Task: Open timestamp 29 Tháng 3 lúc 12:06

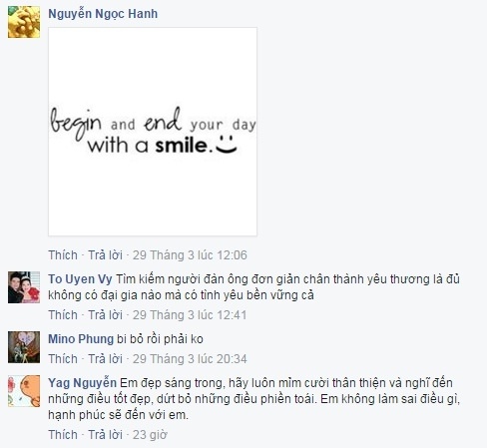Action: click(190, 255)
